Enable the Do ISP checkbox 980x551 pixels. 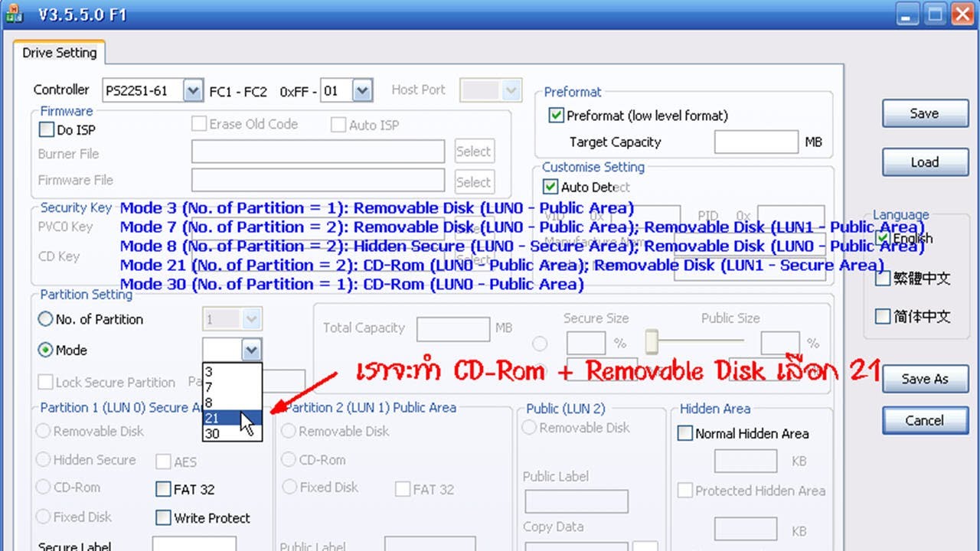tap(47, 130)
